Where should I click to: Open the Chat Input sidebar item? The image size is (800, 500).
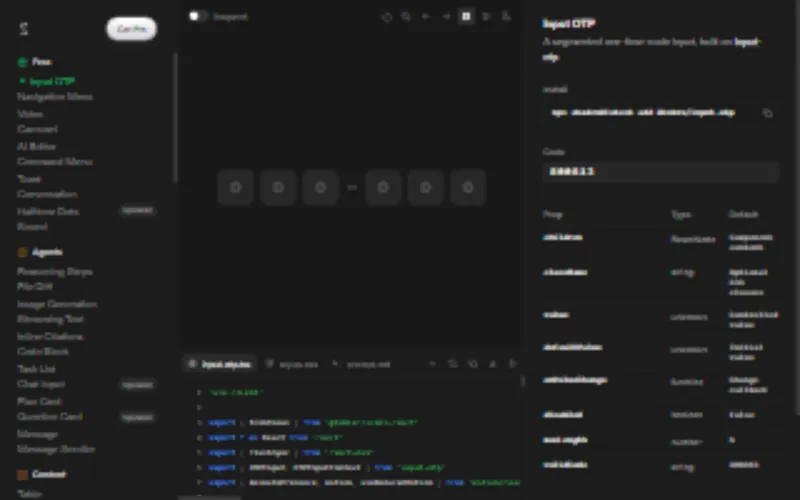point(41,384)
